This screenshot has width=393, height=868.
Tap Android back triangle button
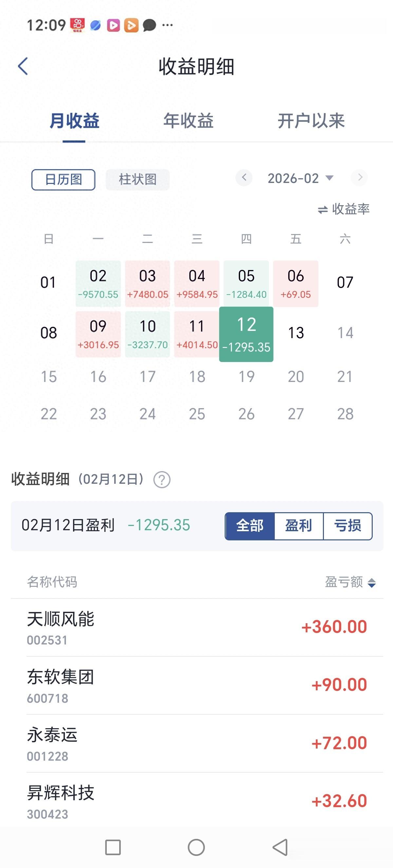coord(280,847)
